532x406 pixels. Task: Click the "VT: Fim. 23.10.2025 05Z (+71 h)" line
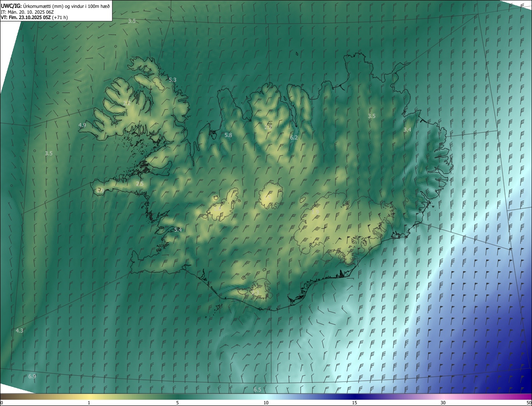pos(34,17)
